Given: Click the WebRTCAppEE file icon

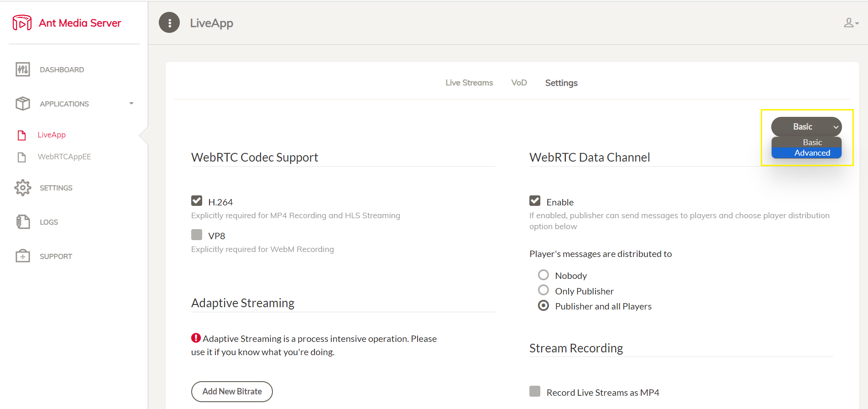Looking at the screenshot, I should [x=21, y=157].
